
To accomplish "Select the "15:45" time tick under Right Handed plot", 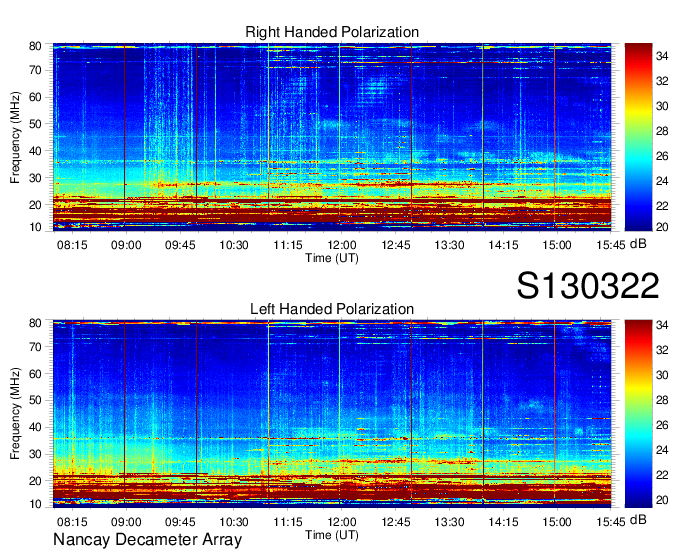I will pyautogui.click(x=611, y=245).
